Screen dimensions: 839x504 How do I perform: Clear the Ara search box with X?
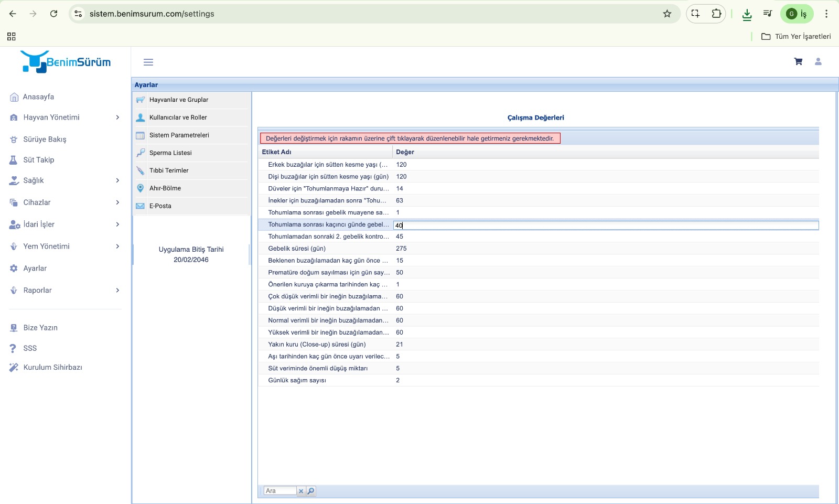(301, 491)
